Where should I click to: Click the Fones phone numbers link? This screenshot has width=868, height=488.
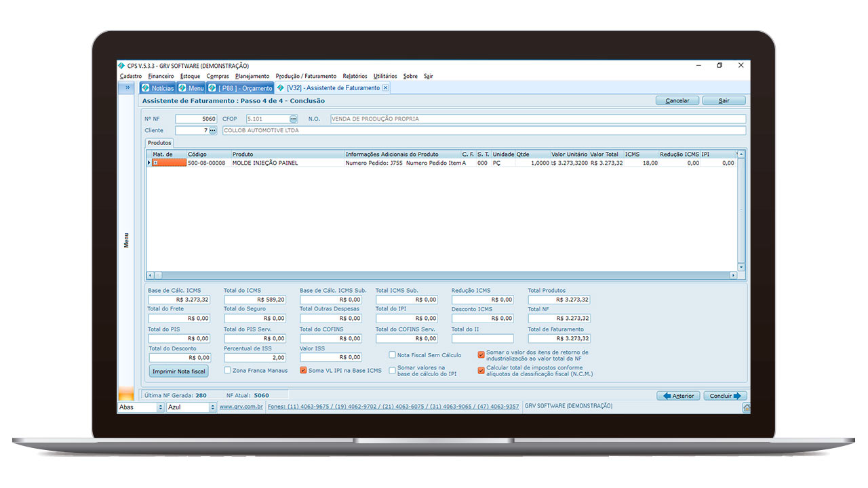pyautogui.click(x=393, y=407)
